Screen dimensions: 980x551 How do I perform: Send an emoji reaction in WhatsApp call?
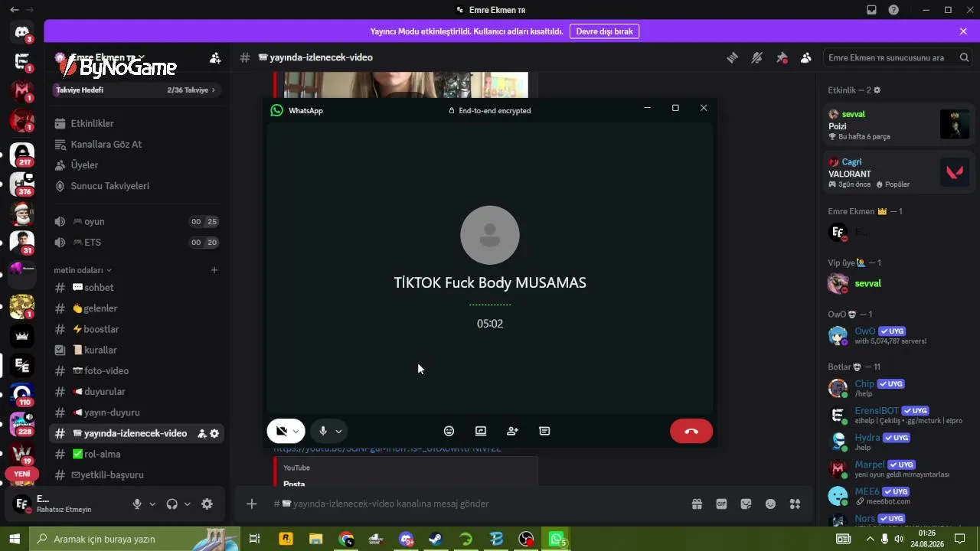coord(449,431)
